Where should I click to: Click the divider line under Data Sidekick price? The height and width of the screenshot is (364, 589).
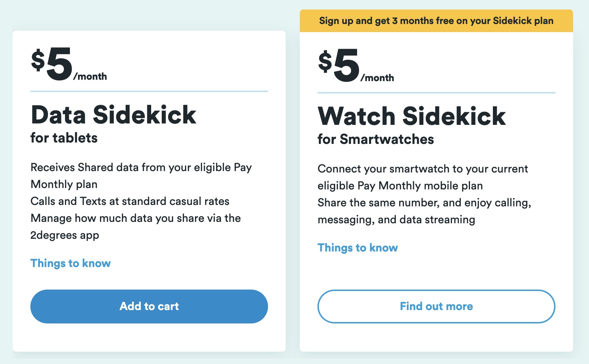[x=149, y=91]
